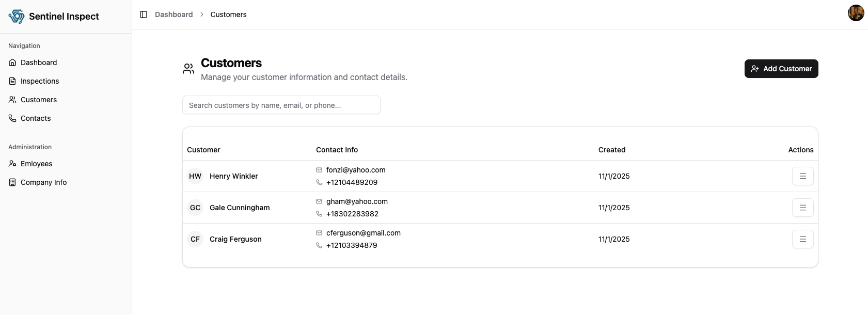Open the user profile avatar
868x315 pixels.
point(856,13)
